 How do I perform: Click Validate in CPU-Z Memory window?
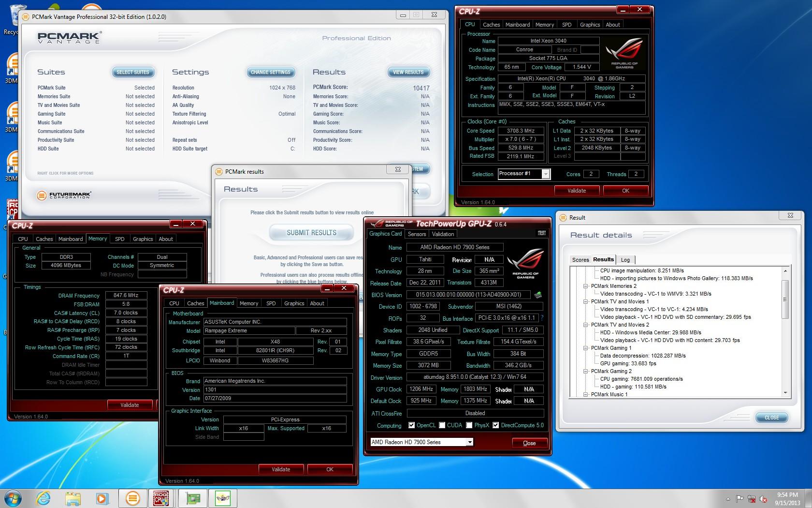130,405
